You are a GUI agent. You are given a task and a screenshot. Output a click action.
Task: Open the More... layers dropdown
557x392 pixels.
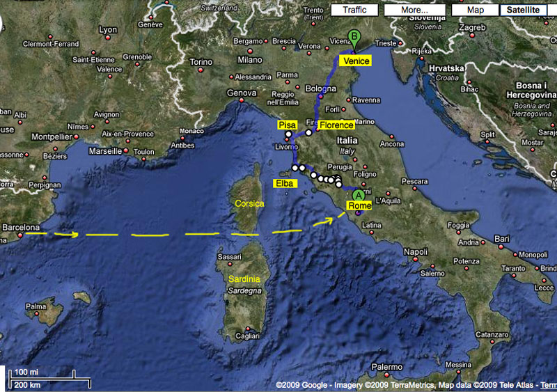tap(415, 10)
